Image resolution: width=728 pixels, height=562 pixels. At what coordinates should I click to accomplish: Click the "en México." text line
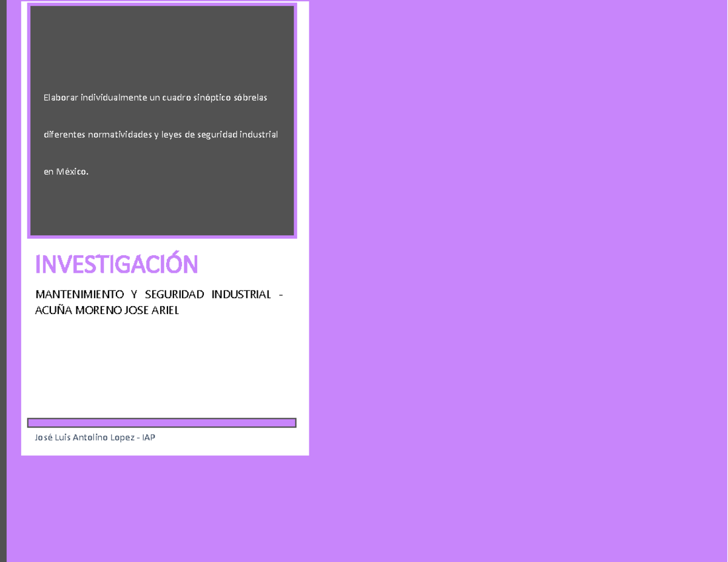click(x=66, y=172)
